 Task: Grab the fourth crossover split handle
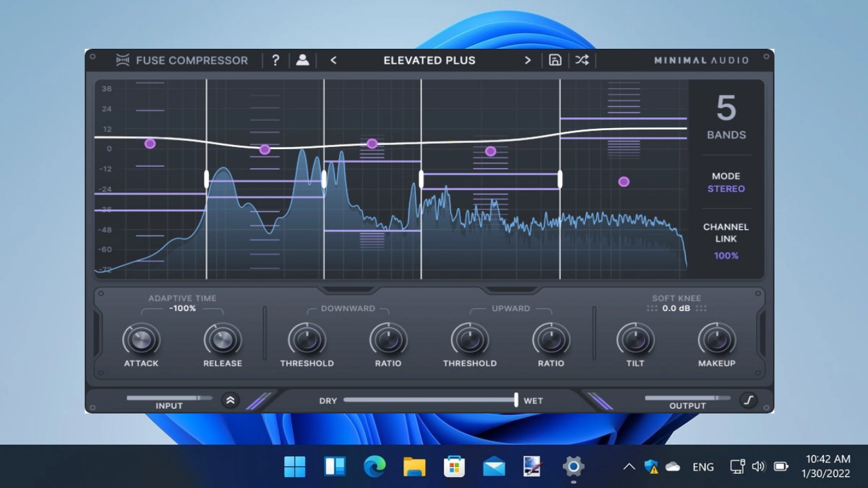point(560,179)
